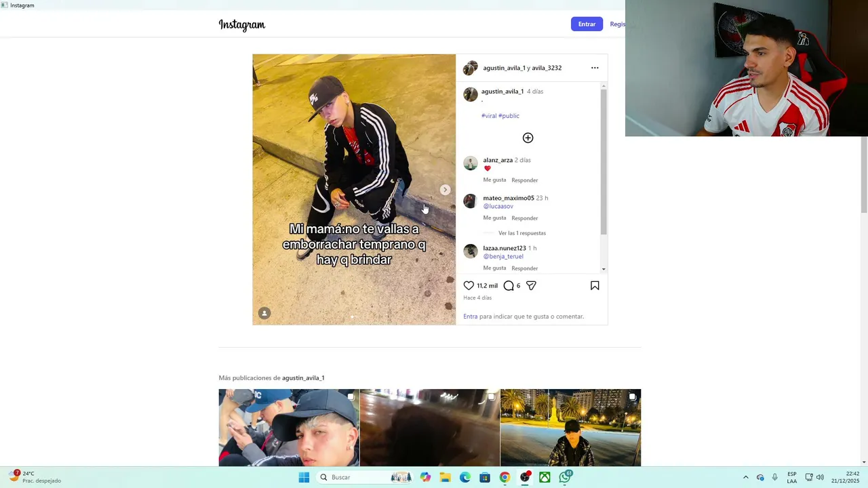Open Google Chrome from the taskbar

click(x=505, y=477)
